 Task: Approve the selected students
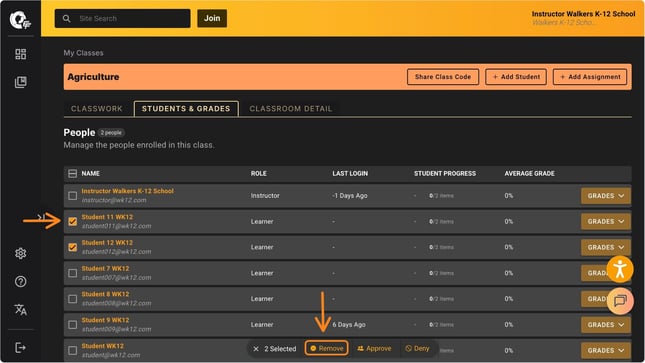374,349
